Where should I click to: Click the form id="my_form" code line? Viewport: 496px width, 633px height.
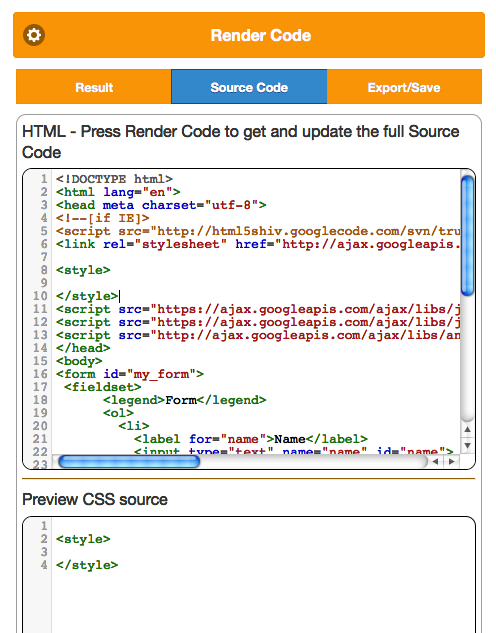coord(130,374)
